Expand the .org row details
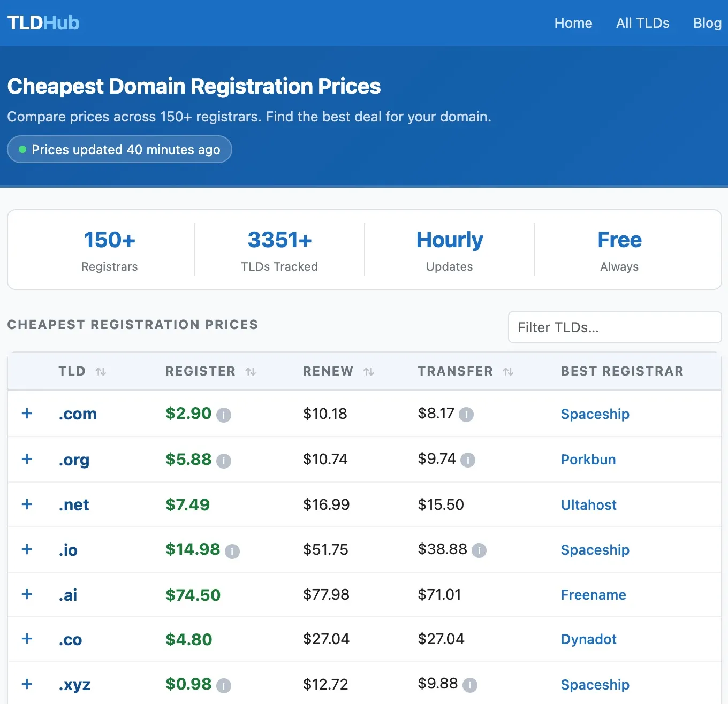Viewport: 728px width, 704px height. [27, 459]
